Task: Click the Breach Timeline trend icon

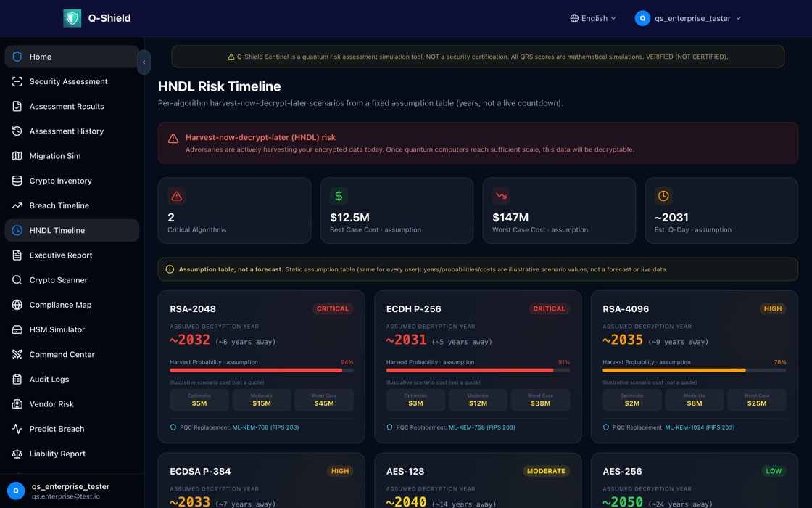Action: [x=17, y=206]
